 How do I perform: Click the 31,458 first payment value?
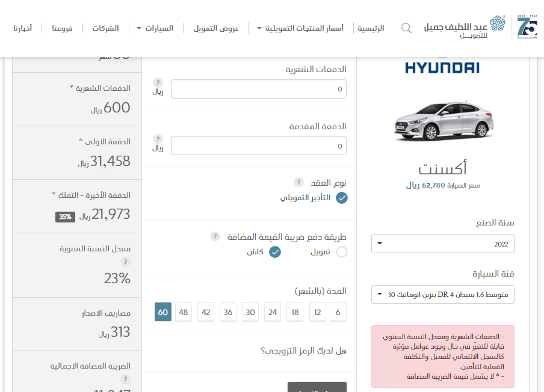click(110, 161)
